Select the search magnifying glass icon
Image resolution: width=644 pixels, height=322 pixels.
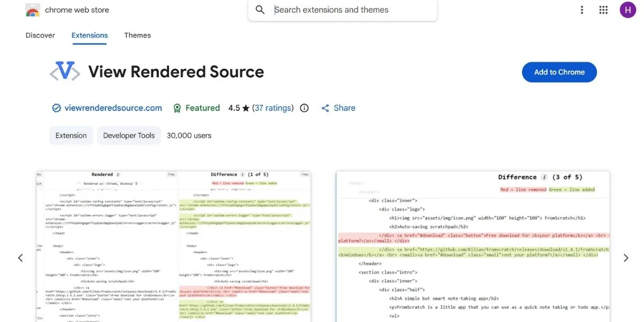coord(260,9)
